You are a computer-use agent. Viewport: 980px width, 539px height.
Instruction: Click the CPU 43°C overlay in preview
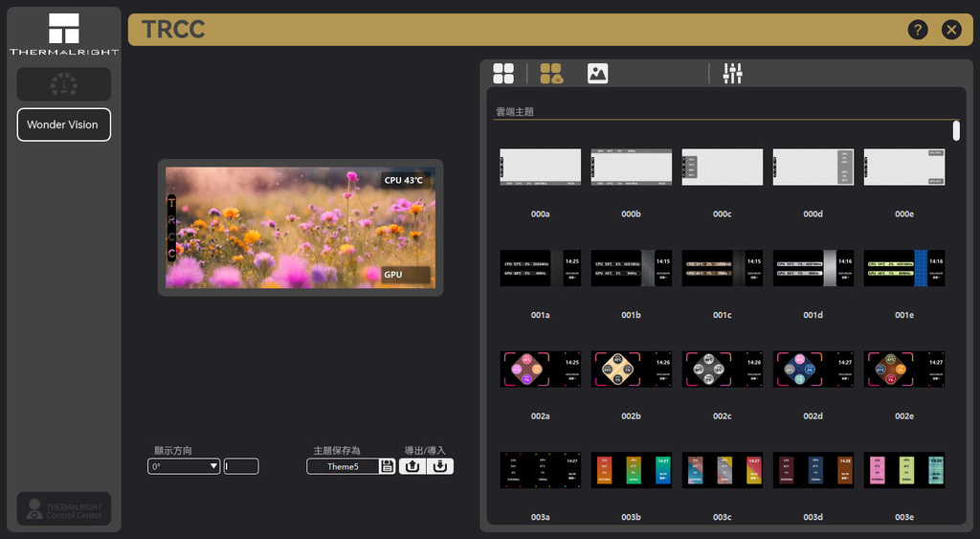point(406,180)
